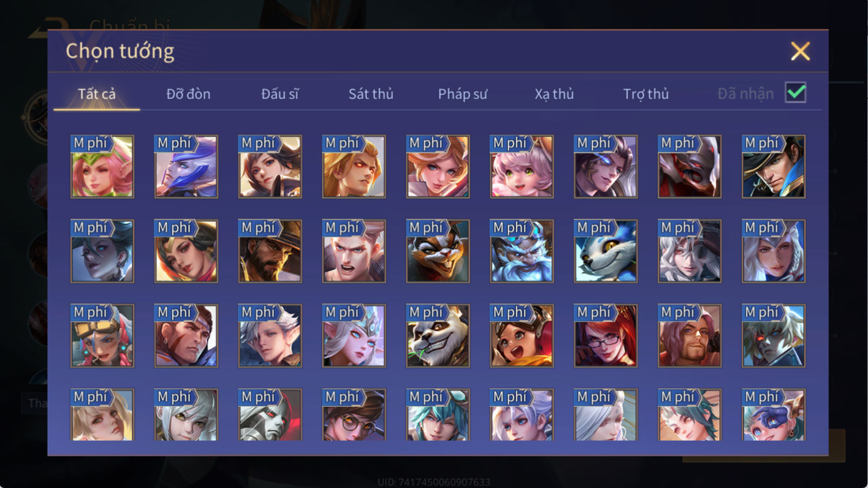Image resolution: width=868 pixels, height=488 pixels.
Task: Uncheck the Đã nhận checkbox
Action: pyautogui.click(x=795, y=93)
